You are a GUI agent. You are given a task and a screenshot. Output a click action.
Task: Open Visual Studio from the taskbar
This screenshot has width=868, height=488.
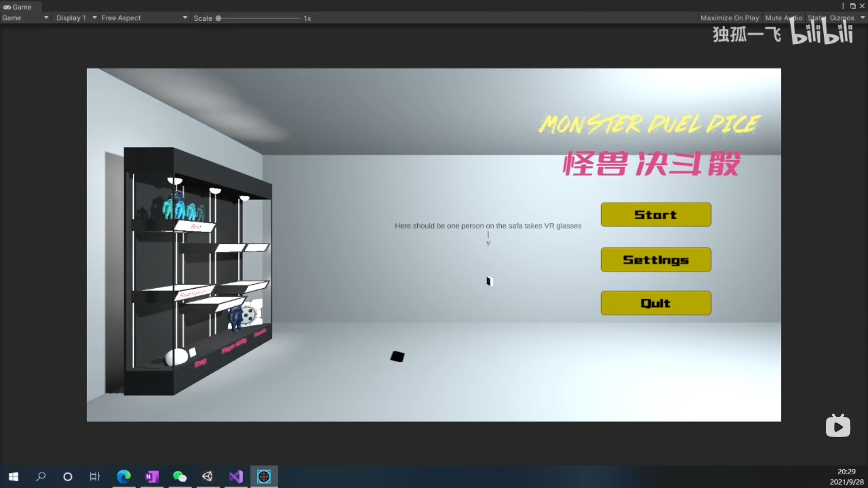pos(236,477)
